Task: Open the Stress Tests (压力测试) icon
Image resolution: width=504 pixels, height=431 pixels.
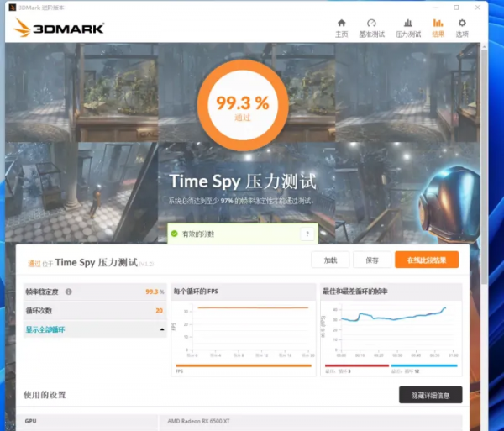Action: (408, 23)
